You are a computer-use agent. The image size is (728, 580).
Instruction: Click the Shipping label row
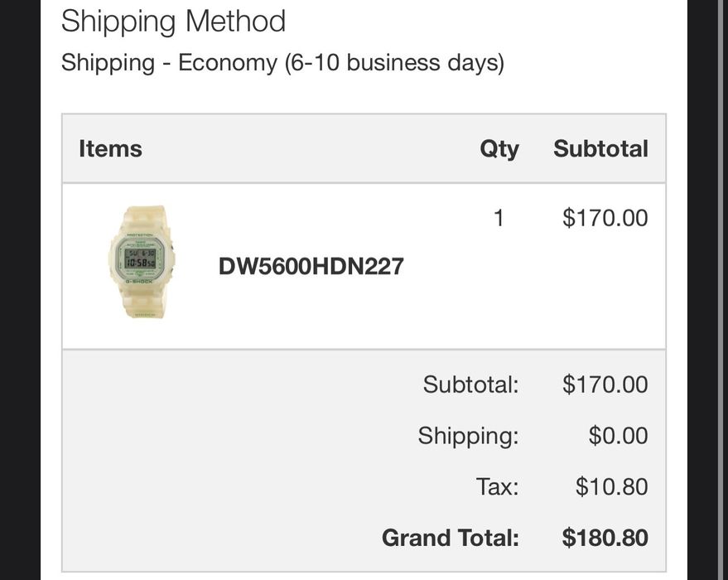click(469, 435)
